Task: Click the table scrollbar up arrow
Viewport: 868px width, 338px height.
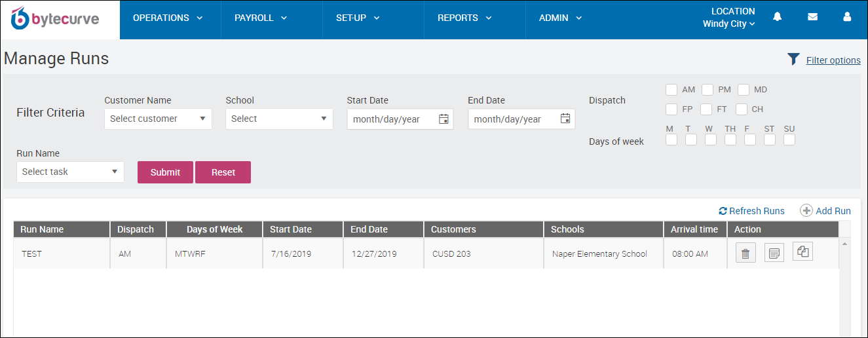Action: [x=844, y=244]
